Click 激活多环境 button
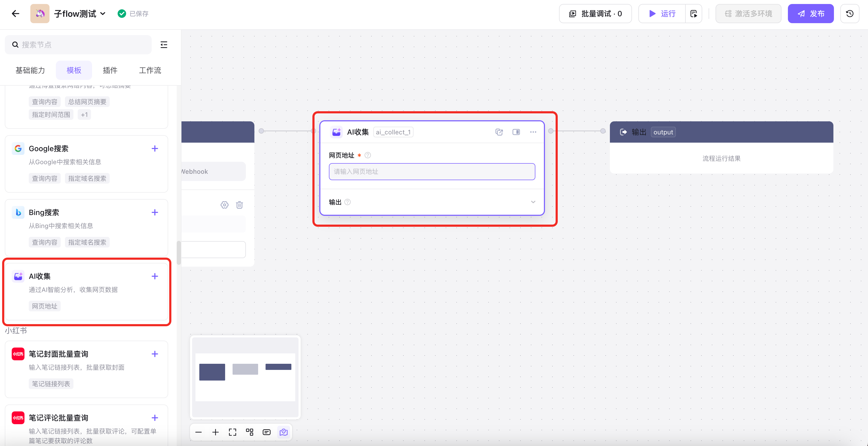 tap(748, 14)
